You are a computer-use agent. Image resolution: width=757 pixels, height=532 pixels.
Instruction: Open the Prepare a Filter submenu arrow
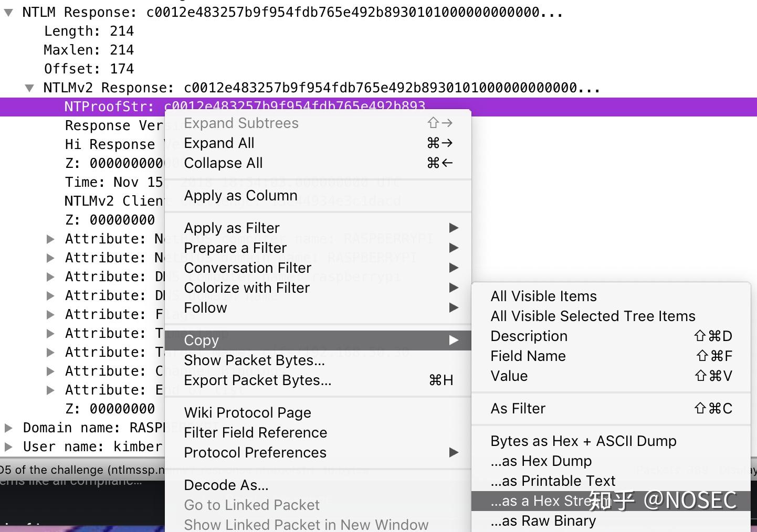[454, 248]
